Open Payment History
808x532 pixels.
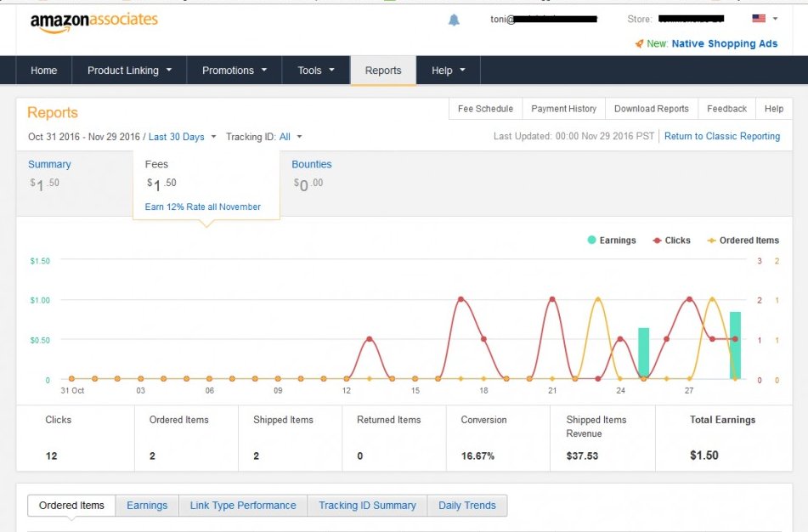tap(564, 109)
